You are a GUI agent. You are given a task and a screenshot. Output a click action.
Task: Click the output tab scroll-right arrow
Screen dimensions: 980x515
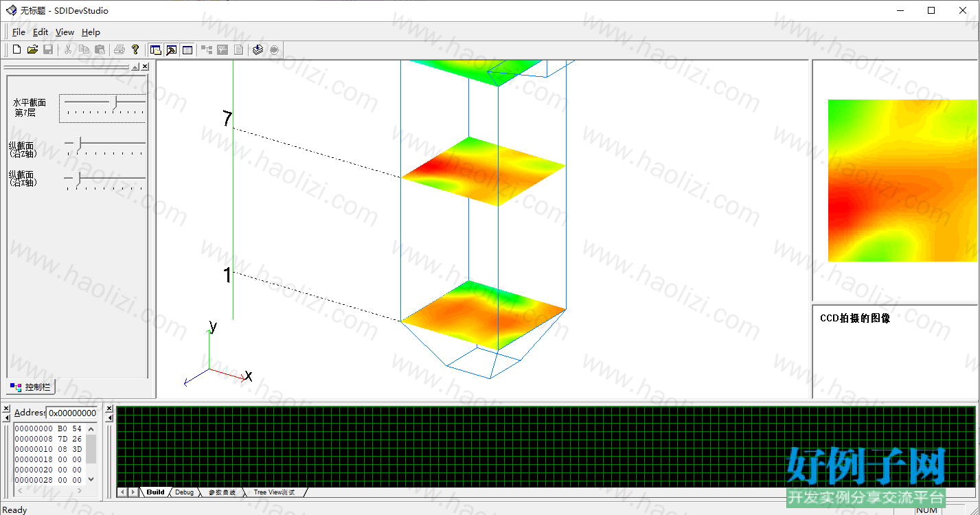(133, 492)
